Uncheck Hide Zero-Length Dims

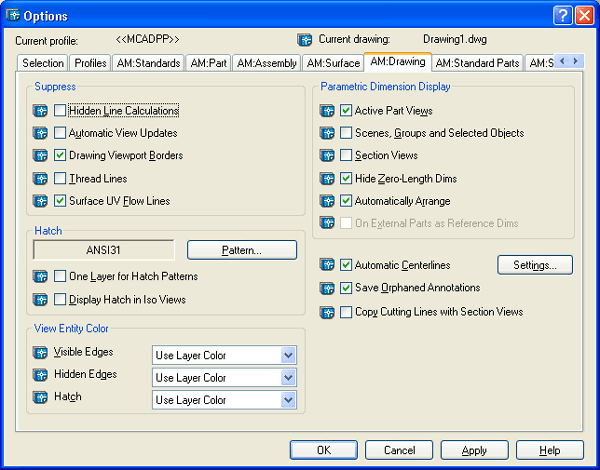(x=347, y=179)
